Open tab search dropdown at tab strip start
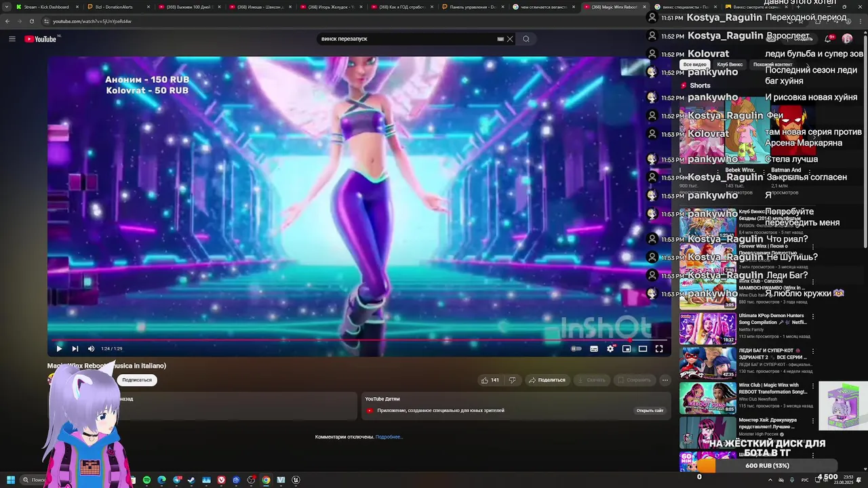The image size is (868, 488). [x=6, y=7]
